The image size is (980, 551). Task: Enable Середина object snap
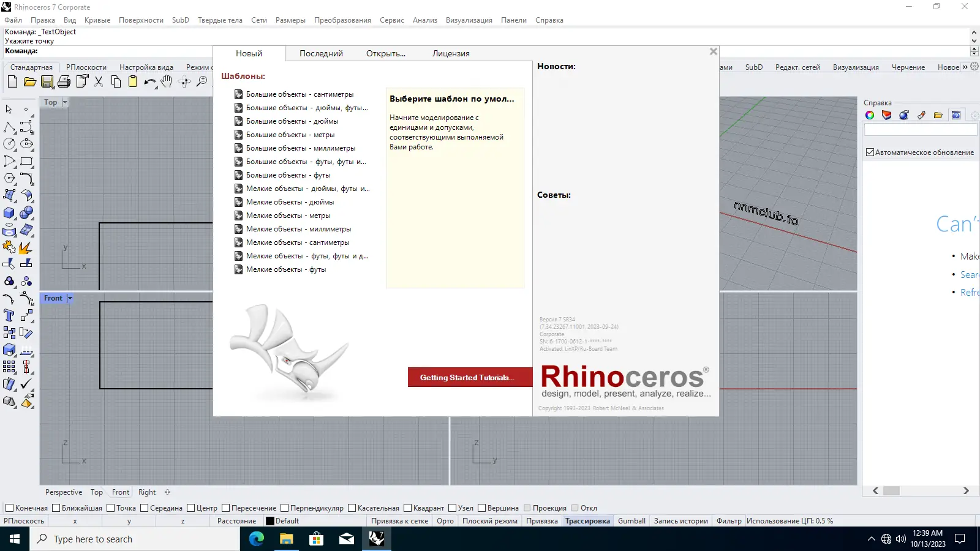[145, 508]
